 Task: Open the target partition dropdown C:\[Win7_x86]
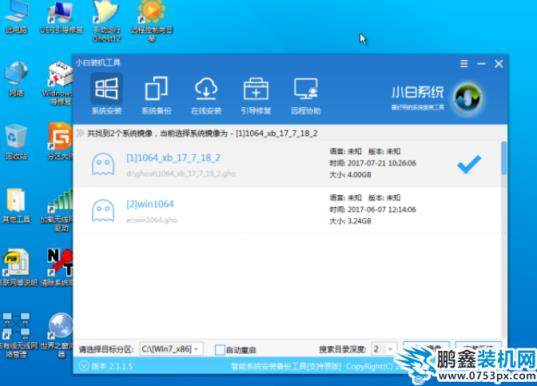pos(171,349)
